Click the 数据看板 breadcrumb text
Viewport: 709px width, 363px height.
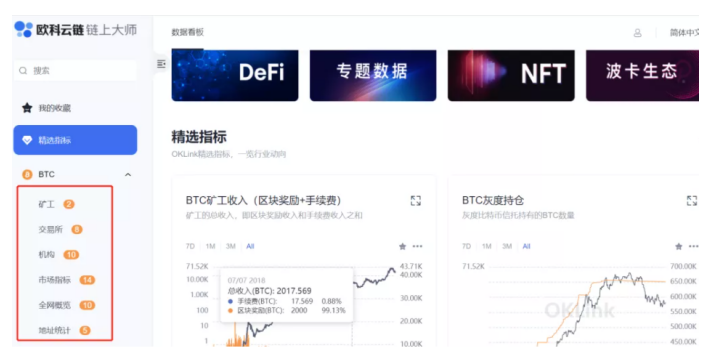pos(188,32)
